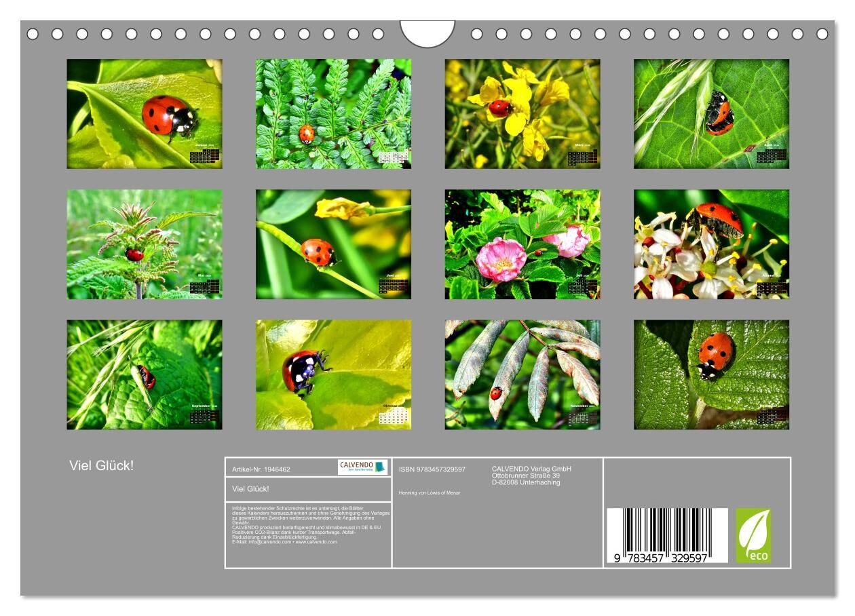Select the August white blossoms ladybug photo
Viewport: 855px width, 616px height.
(x=711, y=244)
